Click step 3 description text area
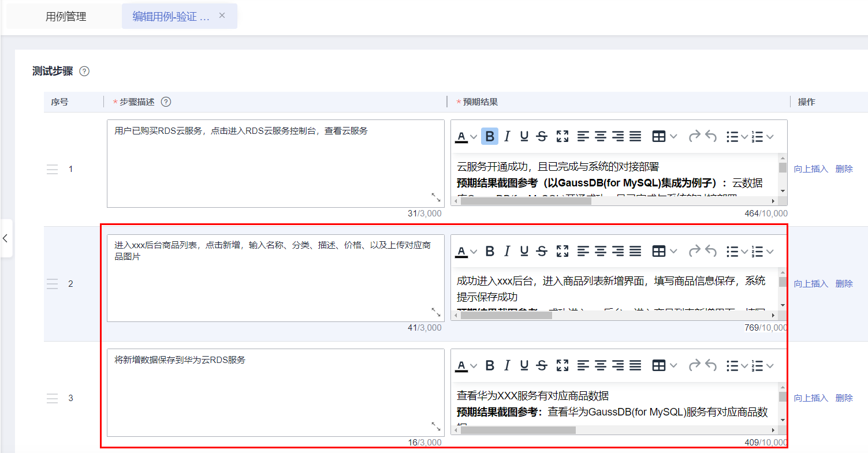 (x=275, y=392)
